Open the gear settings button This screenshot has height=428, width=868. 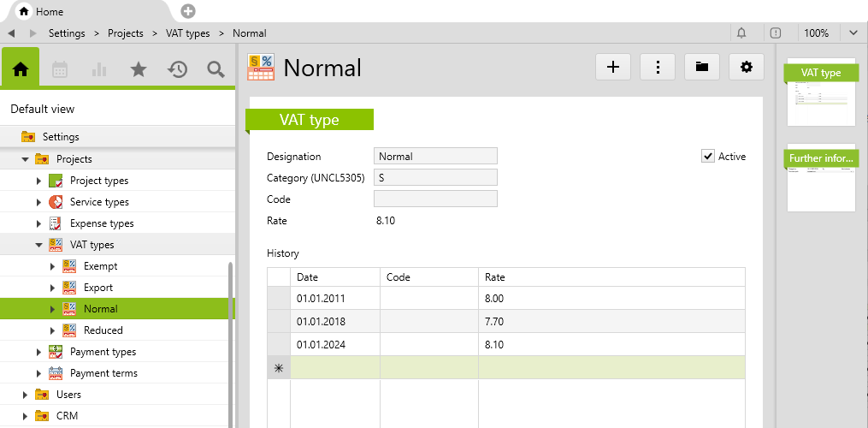[746, 67]
